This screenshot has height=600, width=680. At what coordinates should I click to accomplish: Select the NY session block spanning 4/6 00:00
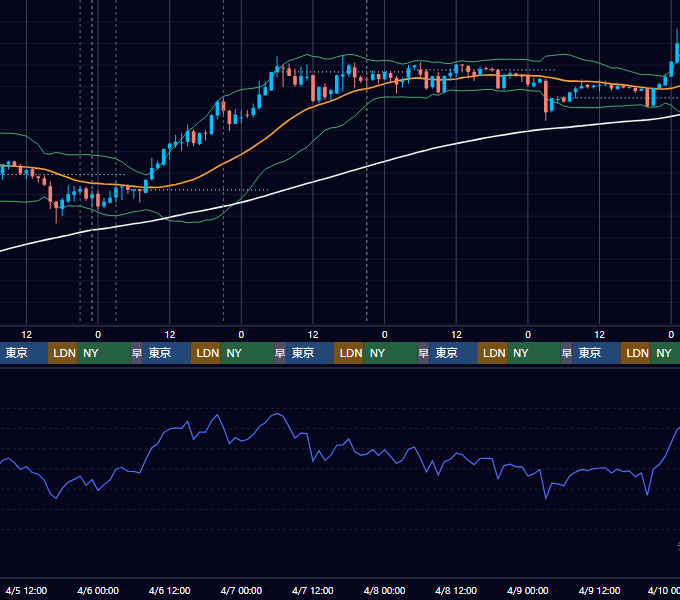point(104,353)
